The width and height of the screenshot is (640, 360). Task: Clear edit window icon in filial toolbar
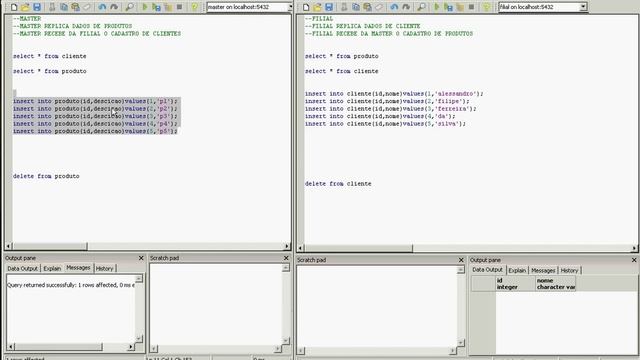pyautogui.click(x=379, y=7)
